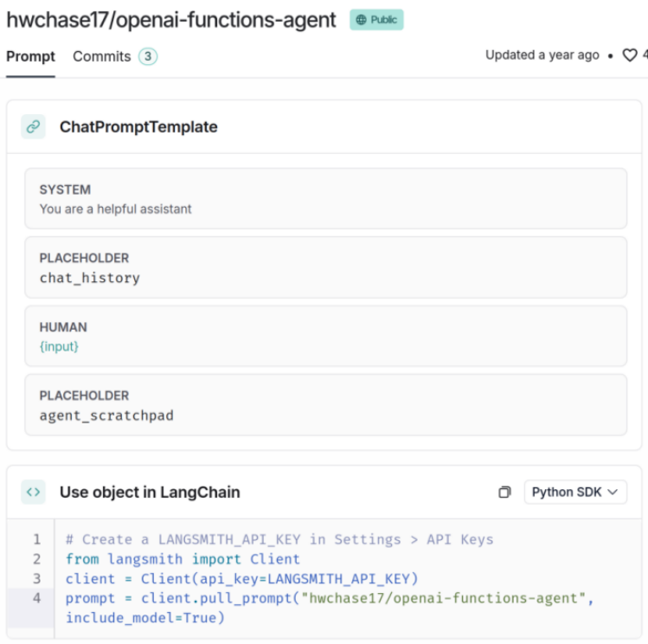Click the 'client = Client(api_key=...)' line
The width and height of the screenshot is (648, 644).
(241, 579)
